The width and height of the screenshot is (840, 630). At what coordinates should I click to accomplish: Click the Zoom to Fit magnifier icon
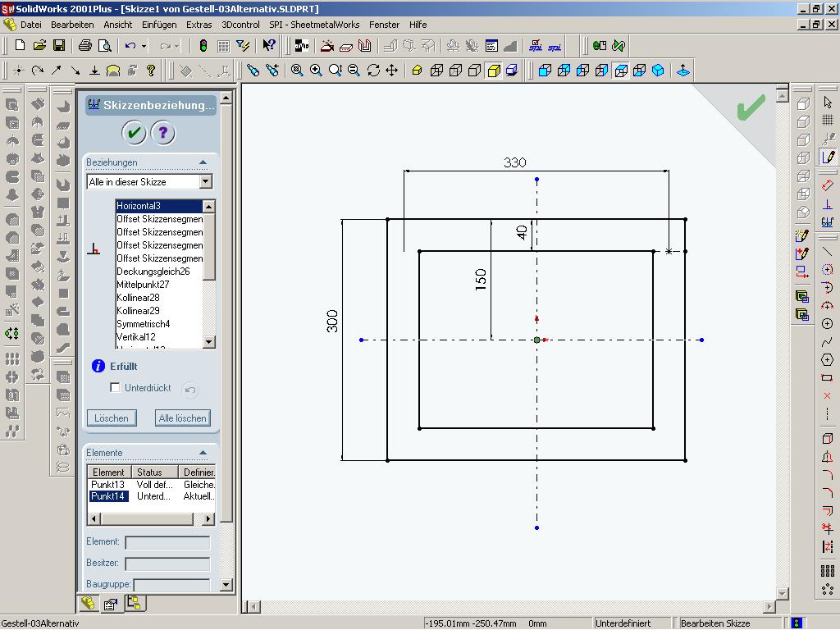[297, 71]
